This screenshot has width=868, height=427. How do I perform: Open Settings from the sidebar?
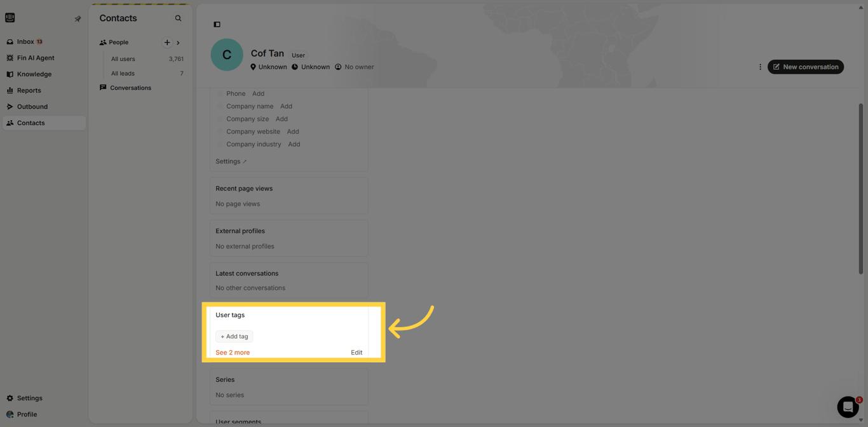[x=28, y=398]
